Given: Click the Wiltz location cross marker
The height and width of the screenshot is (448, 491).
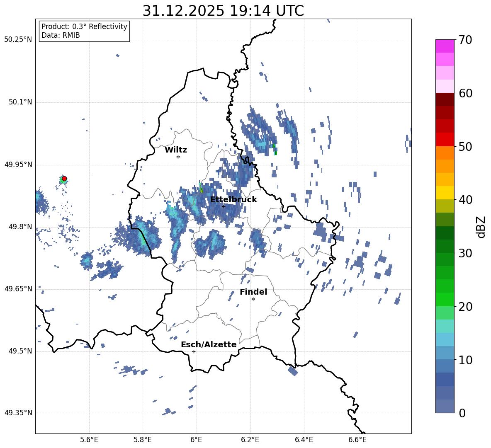Looking at the screenshot, I should pos(178,157).
